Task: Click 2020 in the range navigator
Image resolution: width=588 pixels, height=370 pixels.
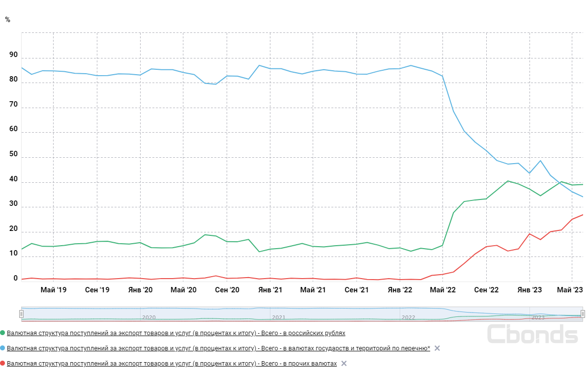Action: coord(148,317)
